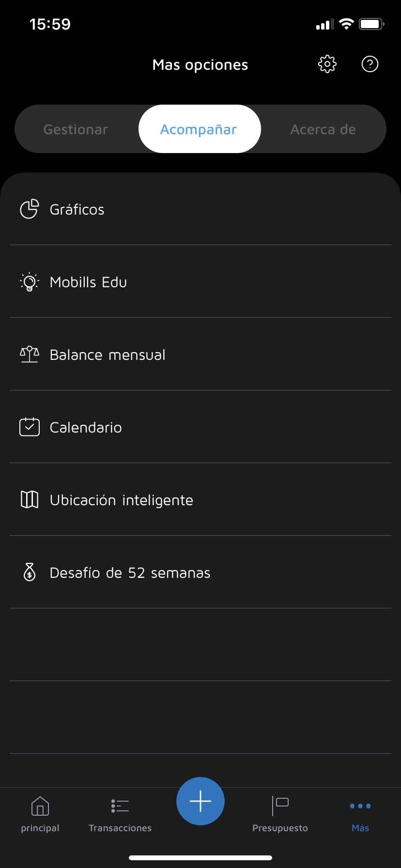The height and width of the screenshot is (868, 401).
Task: Switch to the Gestionar tab
Action: coord(76,129)
